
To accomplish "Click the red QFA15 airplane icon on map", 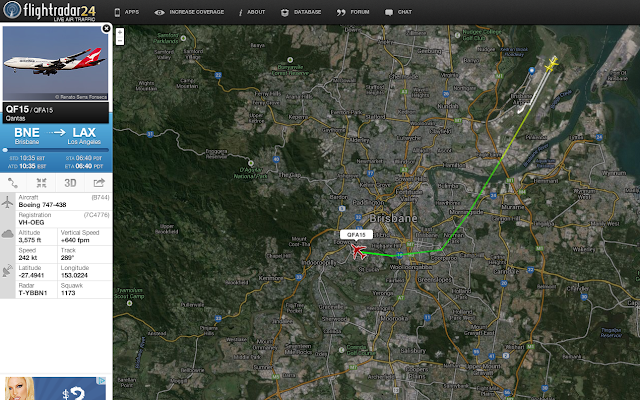I will [x=358, y=251].
